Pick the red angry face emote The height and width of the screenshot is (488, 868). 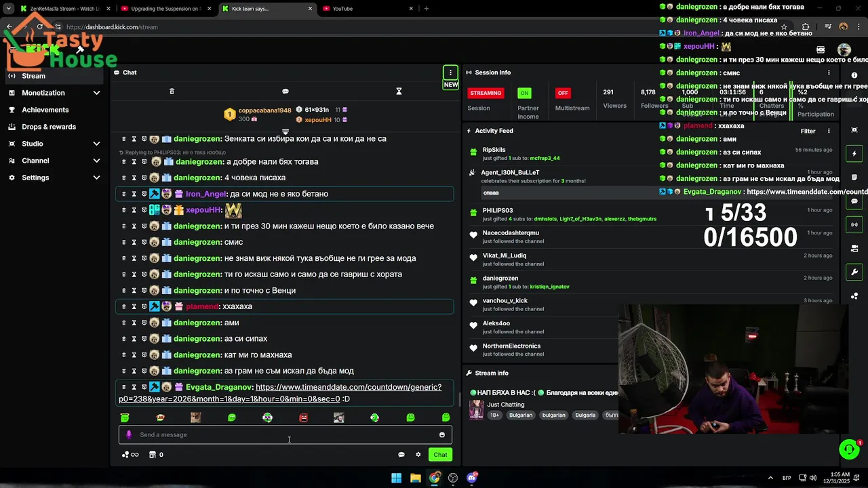[x=303, y=418]
